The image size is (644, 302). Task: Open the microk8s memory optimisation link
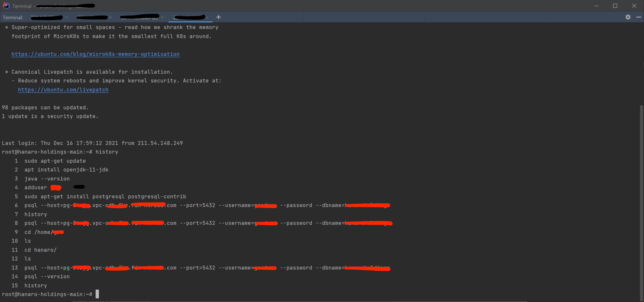(95, 54)
